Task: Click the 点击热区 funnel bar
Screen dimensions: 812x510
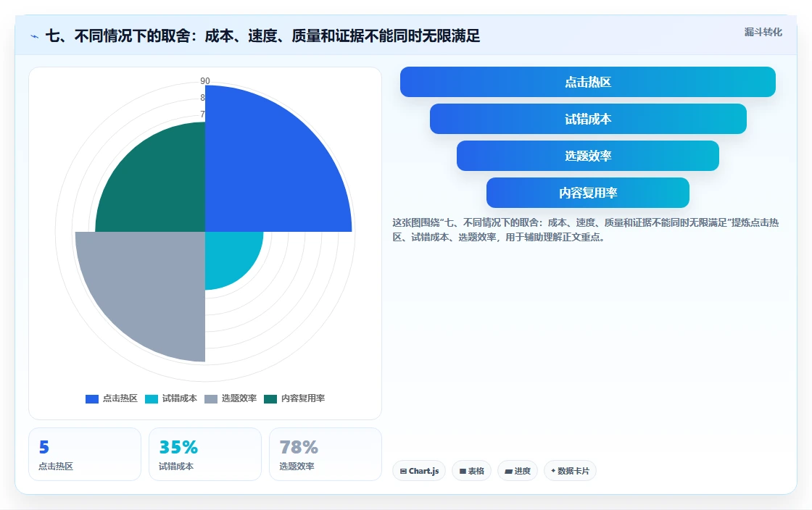Action: [588, 82]
